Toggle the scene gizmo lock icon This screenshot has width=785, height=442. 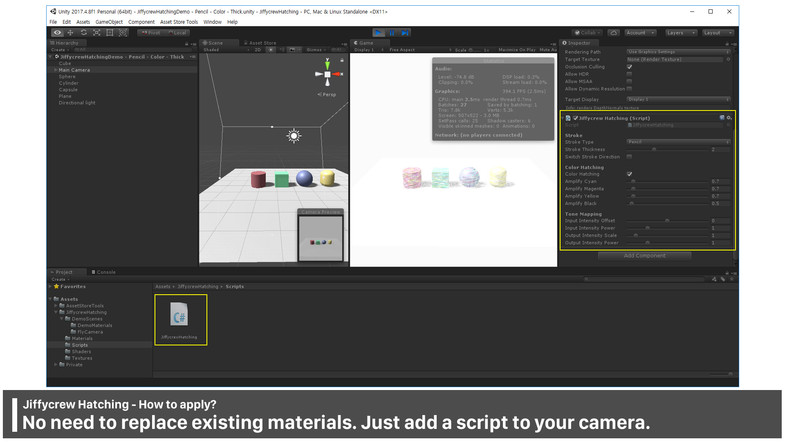[342, 60]
